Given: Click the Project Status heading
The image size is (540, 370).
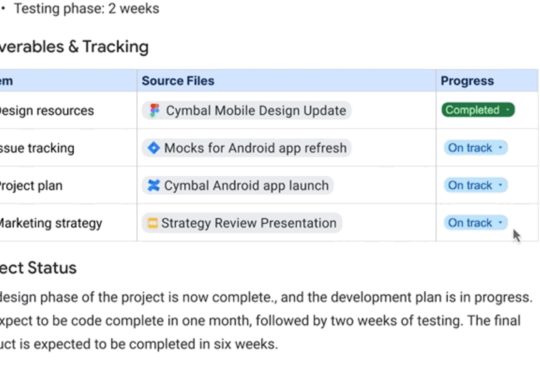Looking at the screenshot, I should [38, 268].
